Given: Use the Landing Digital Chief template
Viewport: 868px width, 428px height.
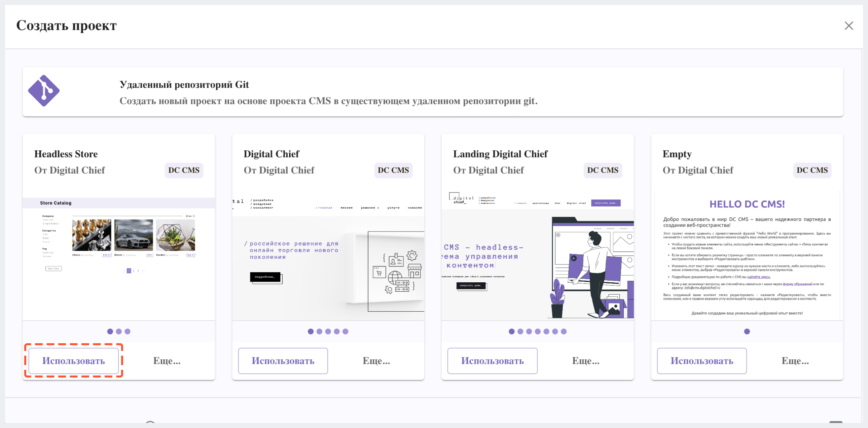Looking at the screenshot, I should pos(492,361).
